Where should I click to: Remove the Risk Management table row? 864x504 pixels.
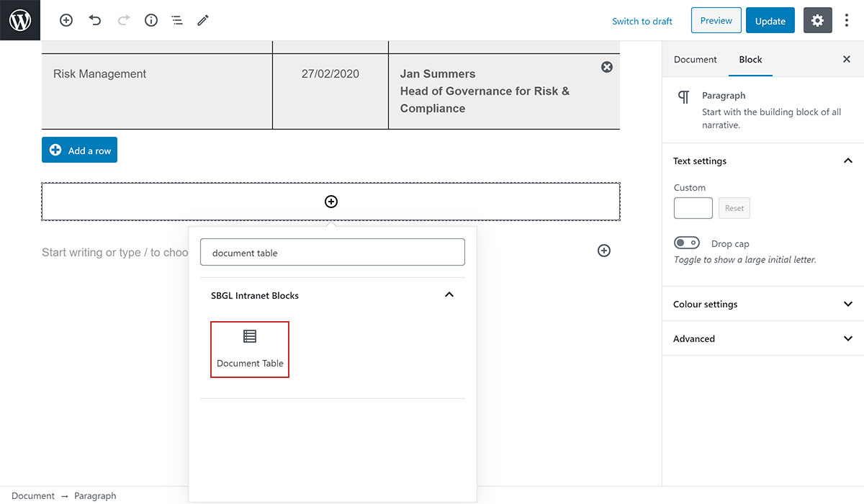click(x=607, y=67)
